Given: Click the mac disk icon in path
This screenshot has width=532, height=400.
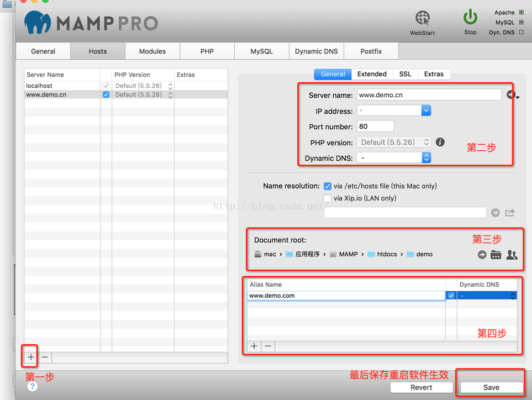Looking at the screenshot, I should tap(258, 254).
